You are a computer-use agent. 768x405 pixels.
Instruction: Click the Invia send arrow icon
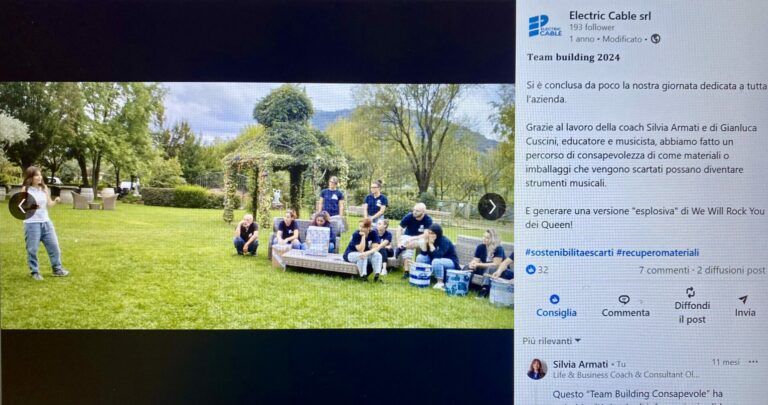click(744, 299)
